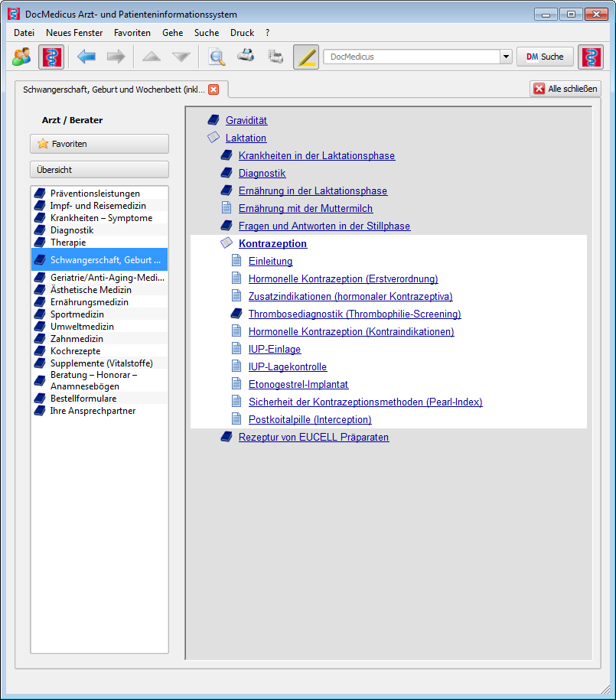Click the Übersicht button
This screenshot has height=700, width=616.
(99, 170)
